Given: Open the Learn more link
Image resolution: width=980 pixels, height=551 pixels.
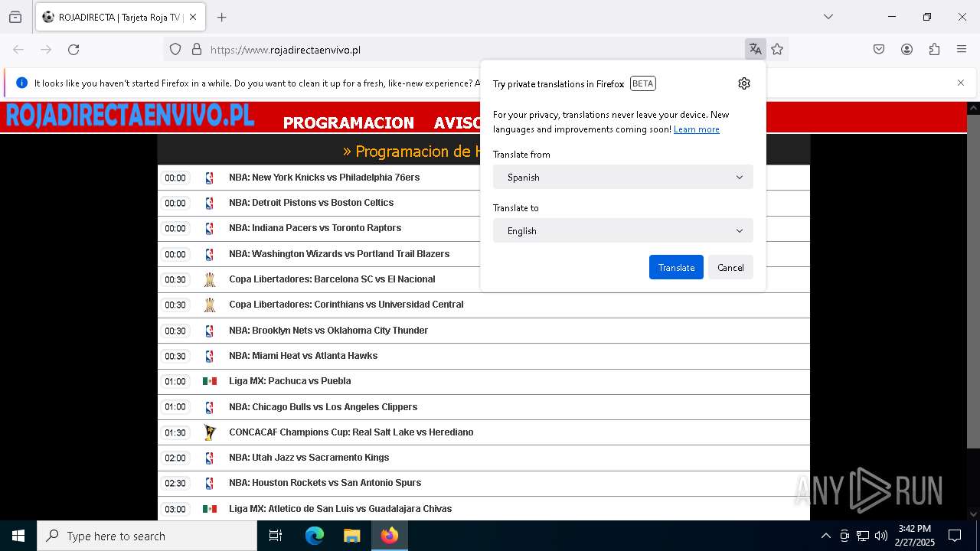Looking at the screenshot, I should point(697,129).
